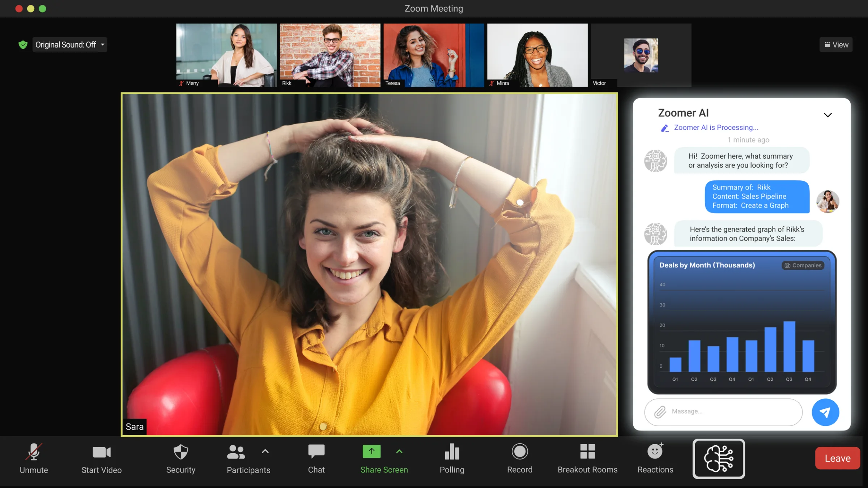
Task: Click the Zoomer AI is Processing status
Action: pos(716,127)
